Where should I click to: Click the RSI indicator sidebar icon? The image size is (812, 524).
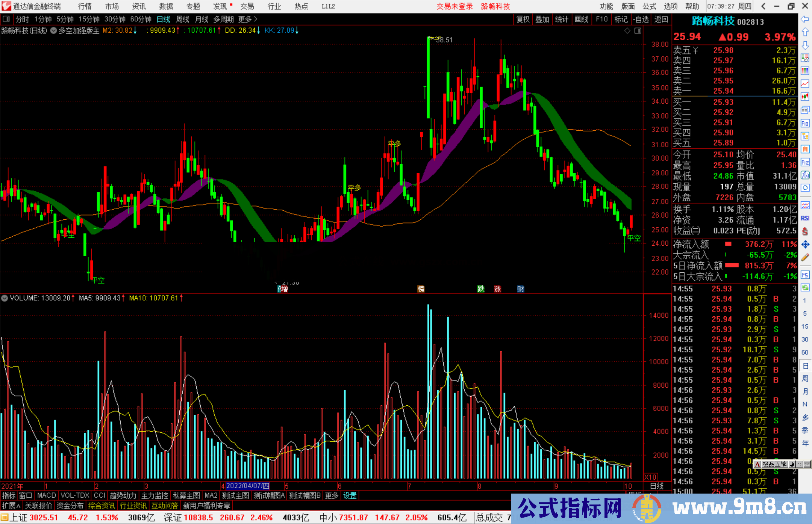point(805,218)
